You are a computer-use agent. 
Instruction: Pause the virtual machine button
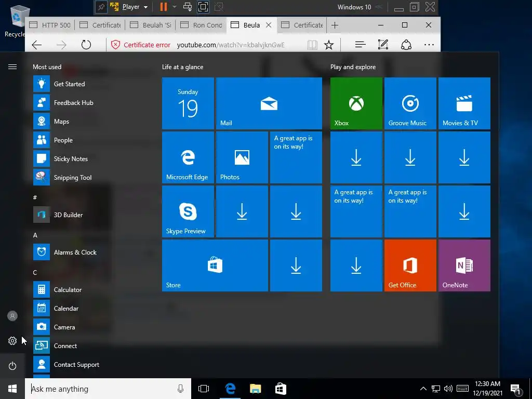point(164,7)
